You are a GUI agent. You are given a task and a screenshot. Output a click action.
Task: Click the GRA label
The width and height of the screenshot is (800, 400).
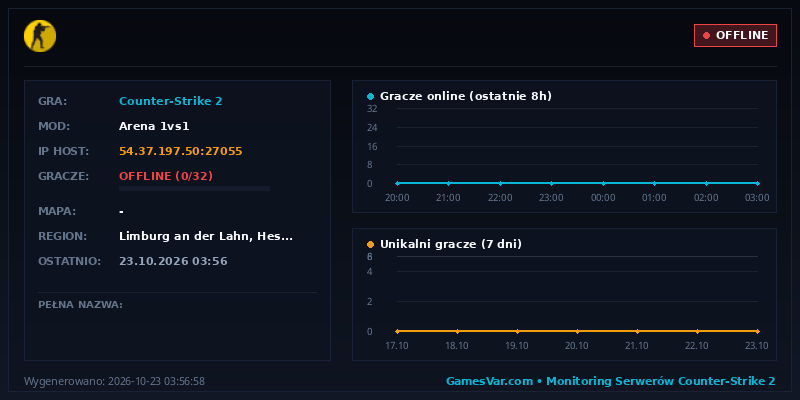[53, 101]
